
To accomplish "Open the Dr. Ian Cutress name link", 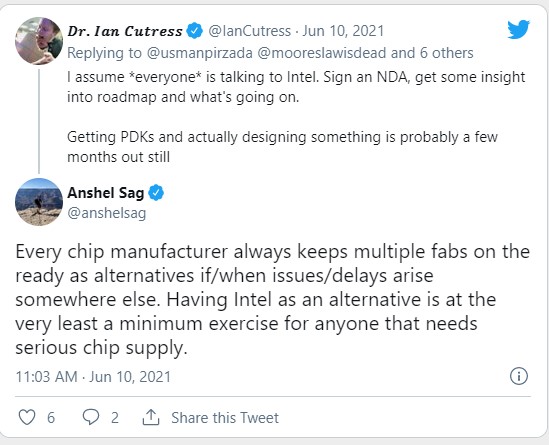I will click(125, 31).
